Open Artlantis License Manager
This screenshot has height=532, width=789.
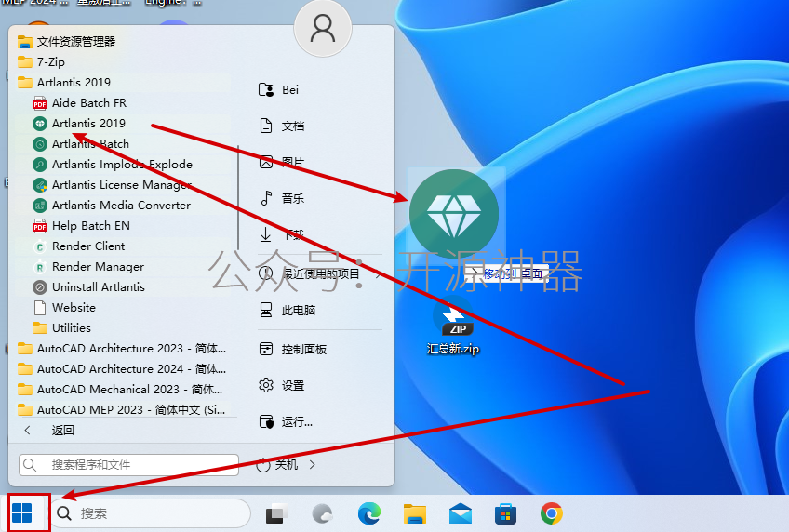(x=113, y=185)
